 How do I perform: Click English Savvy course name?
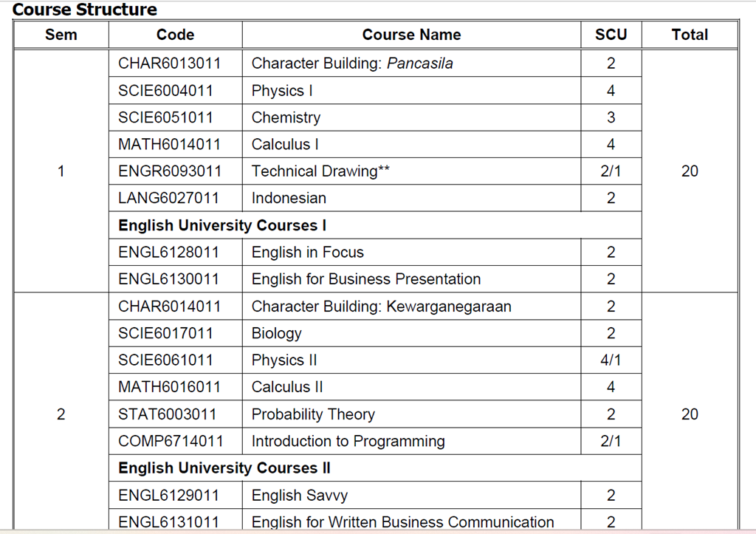[300, 496]
